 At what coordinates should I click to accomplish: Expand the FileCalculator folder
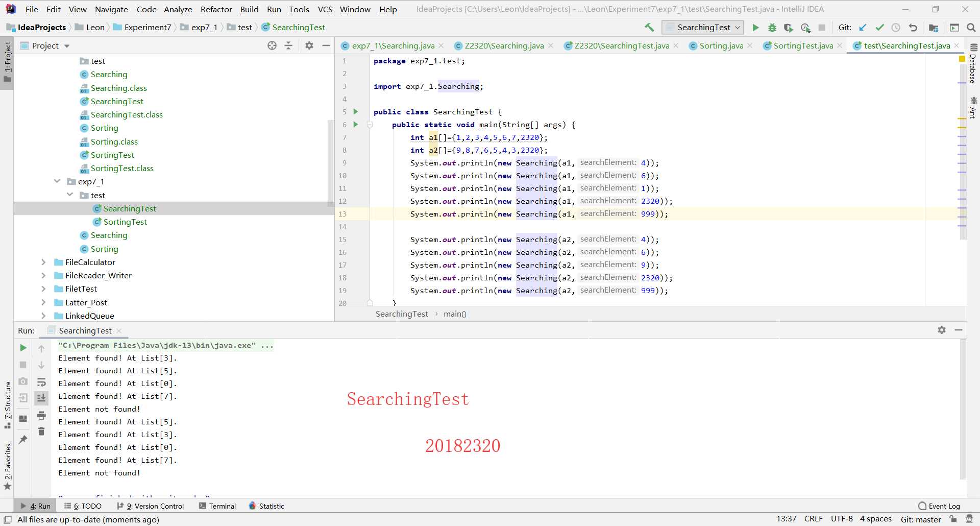tap(43, 262)
